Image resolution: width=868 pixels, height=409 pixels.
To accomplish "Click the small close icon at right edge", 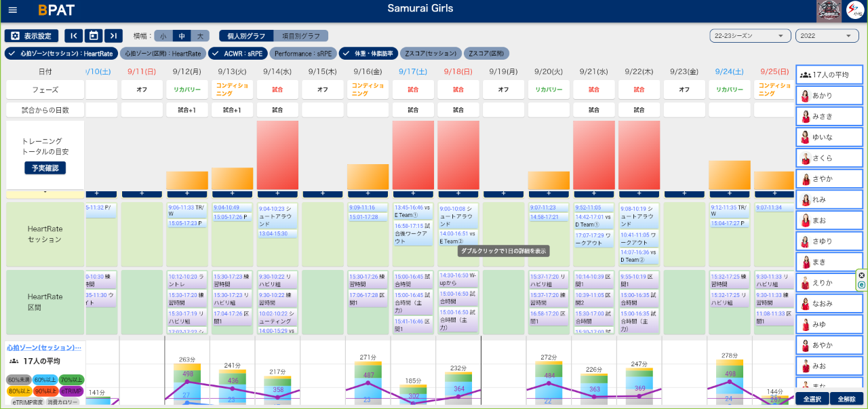I will click(x=862, y=275).
